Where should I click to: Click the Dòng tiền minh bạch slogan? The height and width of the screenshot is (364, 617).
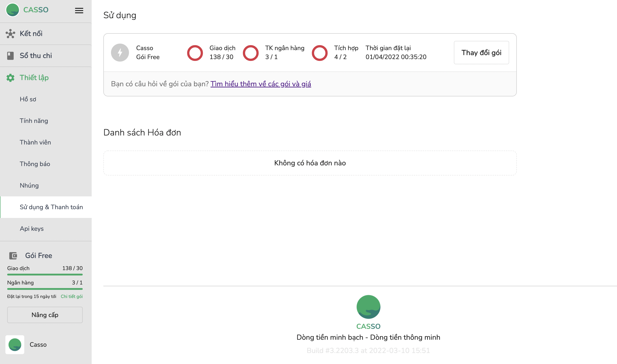(x=368, y=337)
